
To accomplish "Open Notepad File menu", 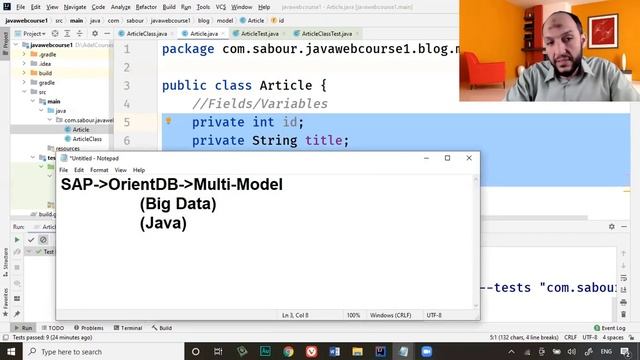I will [64, 170].
